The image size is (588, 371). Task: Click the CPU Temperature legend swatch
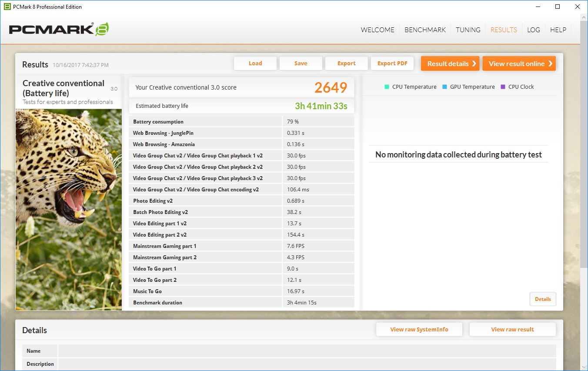click(387, 87)
